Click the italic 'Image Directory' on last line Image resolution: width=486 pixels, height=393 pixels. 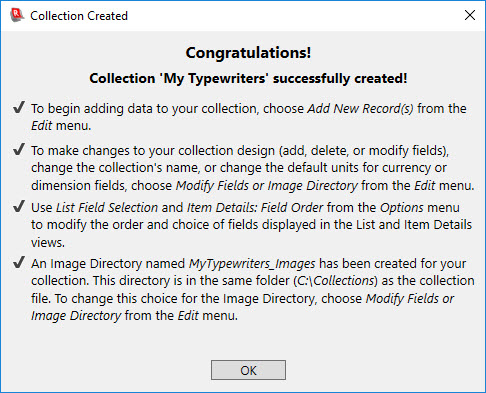(76, 316)
